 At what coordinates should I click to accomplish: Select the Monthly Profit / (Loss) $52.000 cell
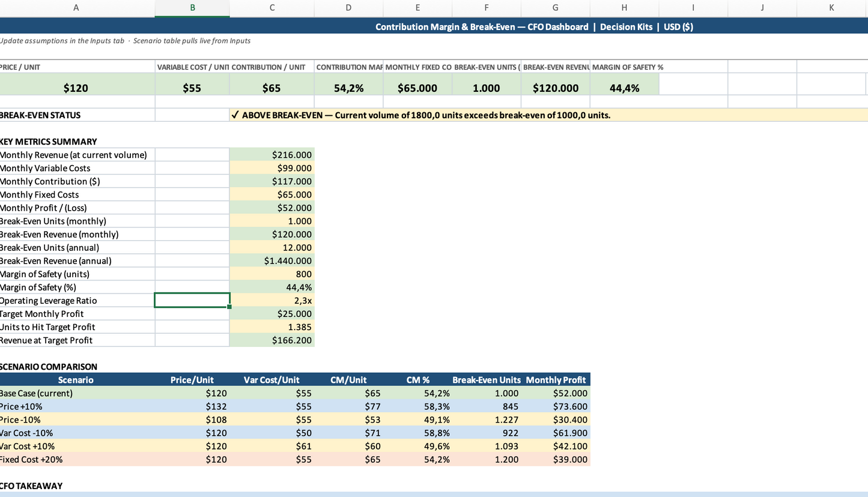tap(272, 207)
